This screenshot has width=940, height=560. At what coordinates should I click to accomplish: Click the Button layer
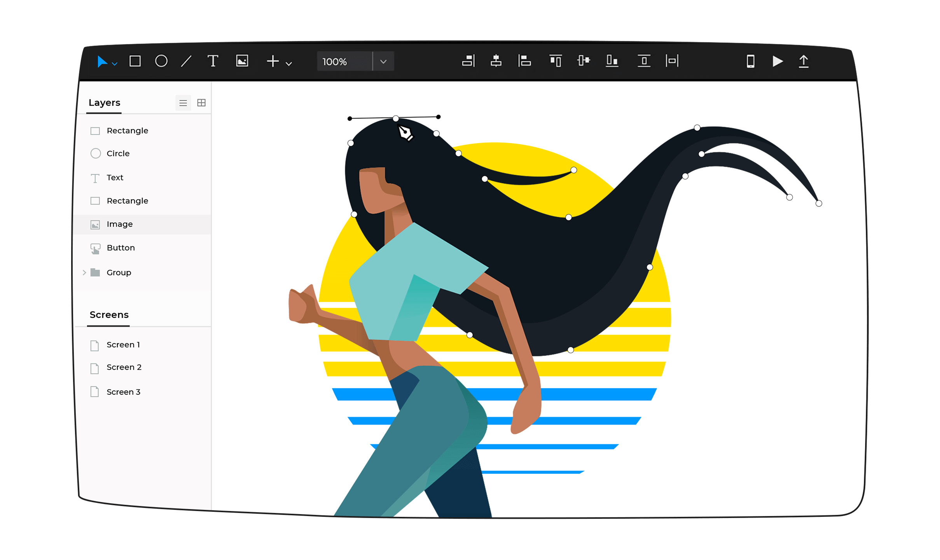point(121,247)
